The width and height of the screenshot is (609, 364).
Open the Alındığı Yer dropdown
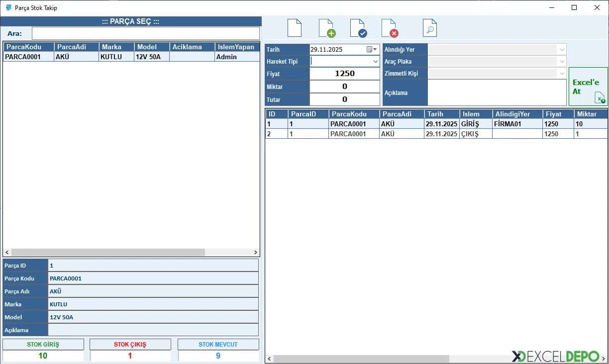click(562, 49)
